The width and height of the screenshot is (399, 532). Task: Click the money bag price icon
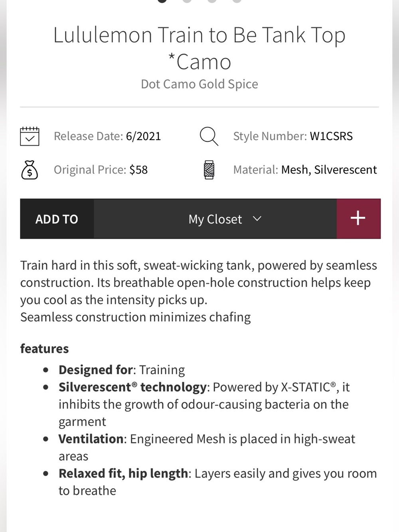coord(30,170)
